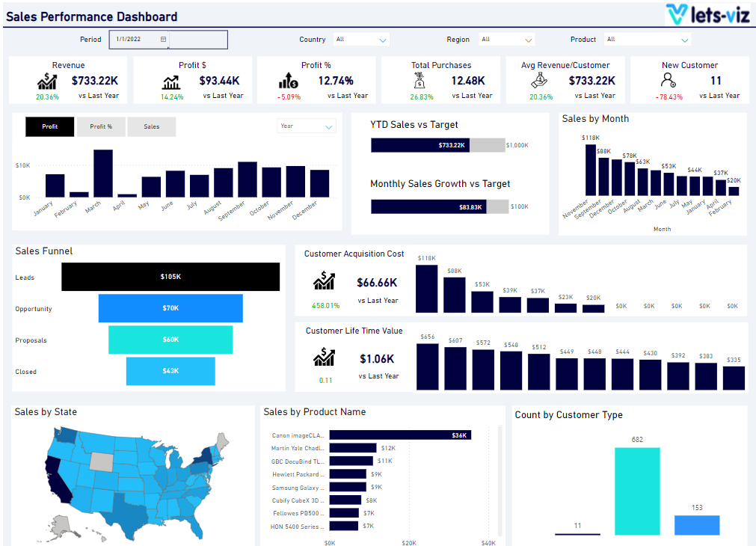The image size is (756, 546).
Task: Enable the Sales metric view
Action: click(151, 126)
